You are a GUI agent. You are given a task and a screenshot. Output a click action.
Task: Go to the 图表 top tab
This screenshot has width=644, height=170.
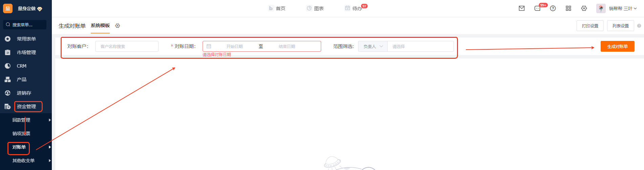(x=315, y=8)
